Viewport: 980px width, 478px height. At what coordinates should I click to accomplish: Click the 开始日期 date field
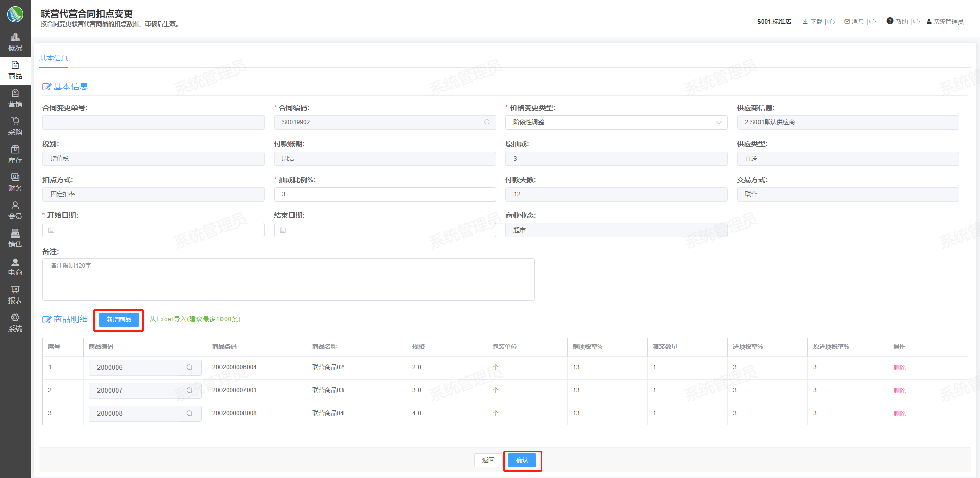154,230
